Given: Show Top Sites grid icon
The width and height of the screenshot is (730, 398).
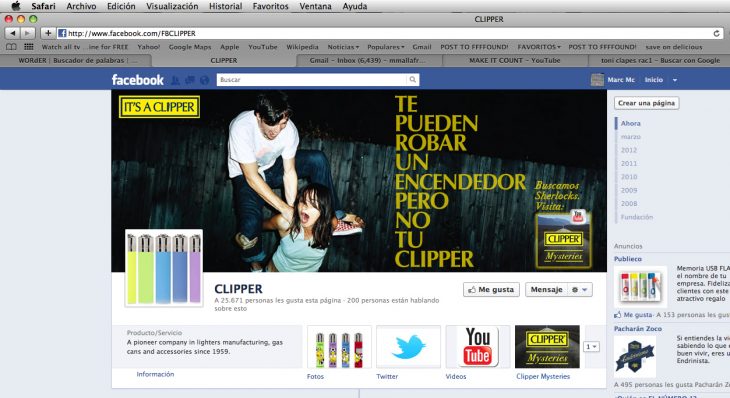Looking at the screenshot, I should click(28, 47).
